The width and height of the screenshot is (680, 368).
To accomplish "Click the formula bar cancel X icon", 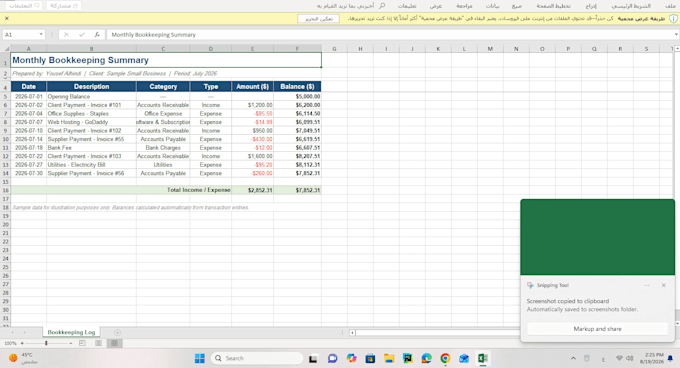I will [66, 35].
